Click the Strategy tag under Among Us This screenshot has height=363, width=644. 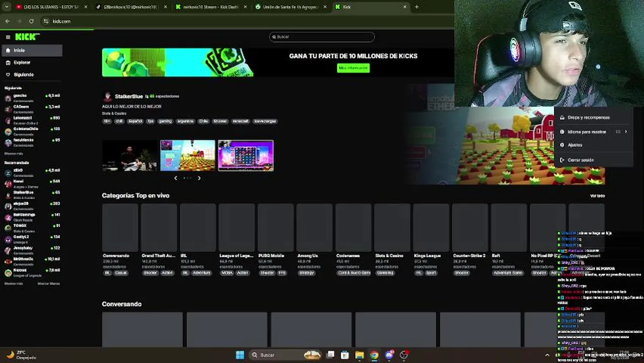(306, 273)
